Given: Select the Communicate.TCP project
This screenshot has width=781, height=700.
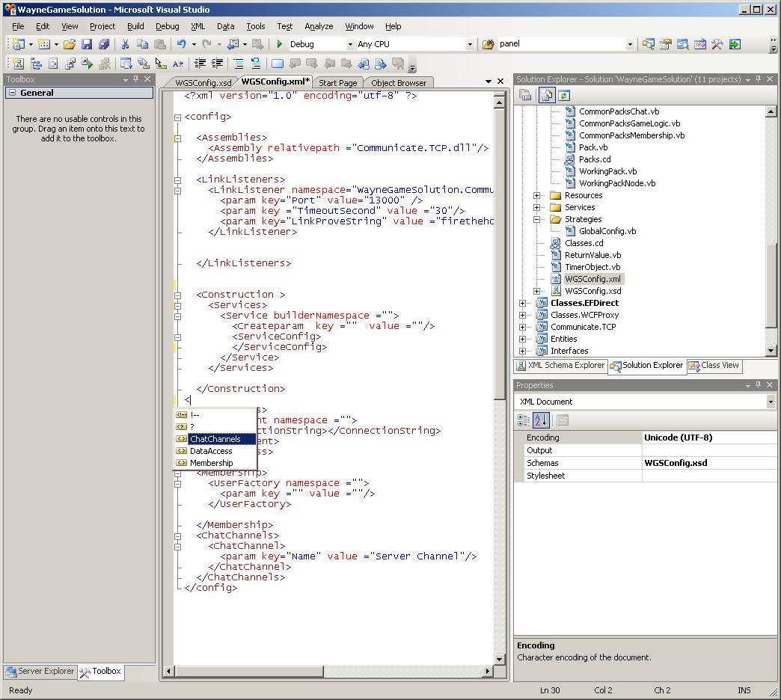Looking at the screenshot, I should 584,327.
